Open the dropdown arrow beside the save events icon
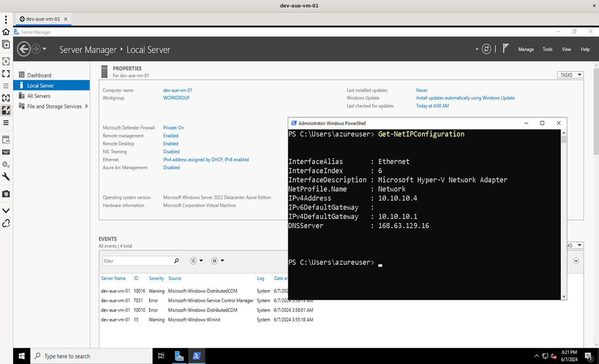 (222, 260)
